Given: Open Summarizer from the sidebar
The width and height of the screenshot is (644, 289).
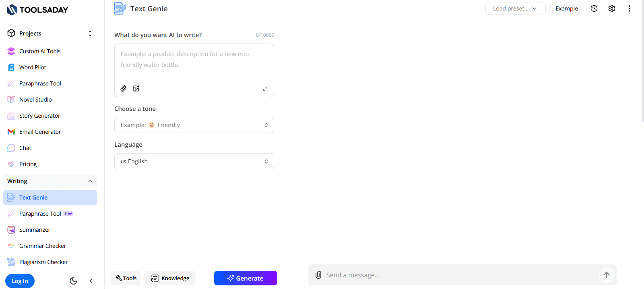Looking at the screenshot, I should point(35,230).
